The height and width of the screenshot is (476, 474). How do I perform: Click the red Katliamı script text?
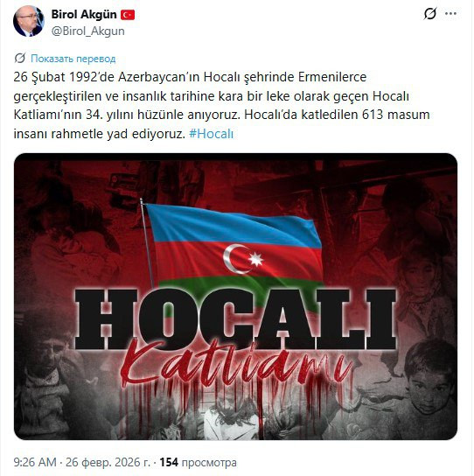(237, 364)
